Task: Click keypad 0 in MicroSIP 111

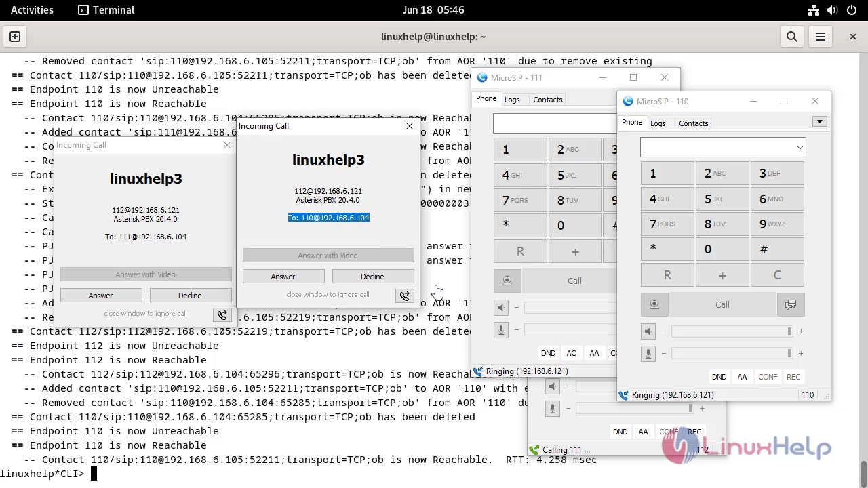Action: (574, 226)
